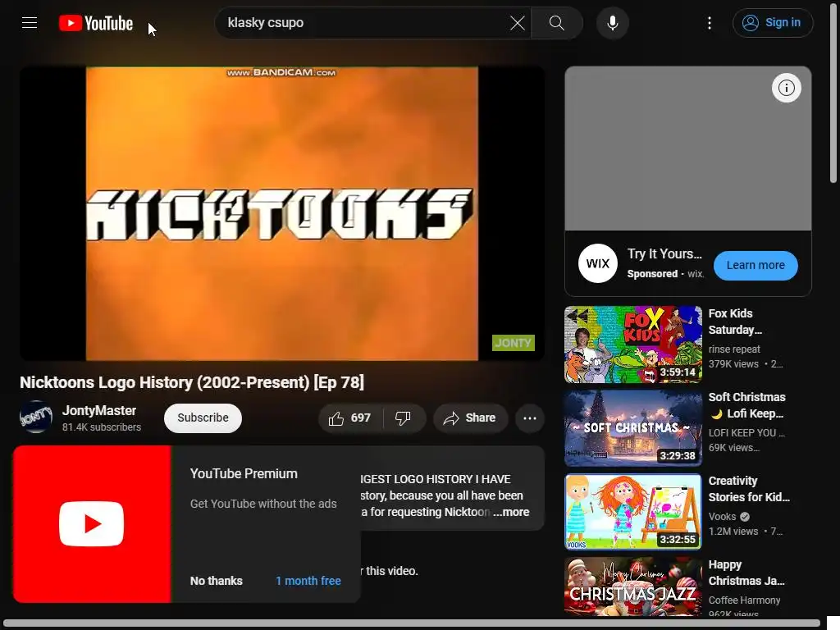
Task: Dismiss Premium promo with No thanks
Action: point(217,581)
